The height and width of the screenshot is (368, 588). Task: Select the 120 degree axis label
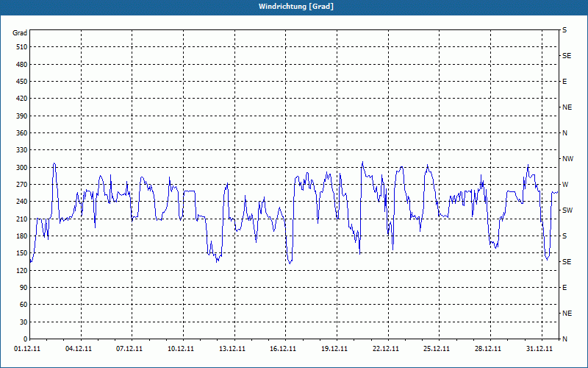click(x=22, y=270)
